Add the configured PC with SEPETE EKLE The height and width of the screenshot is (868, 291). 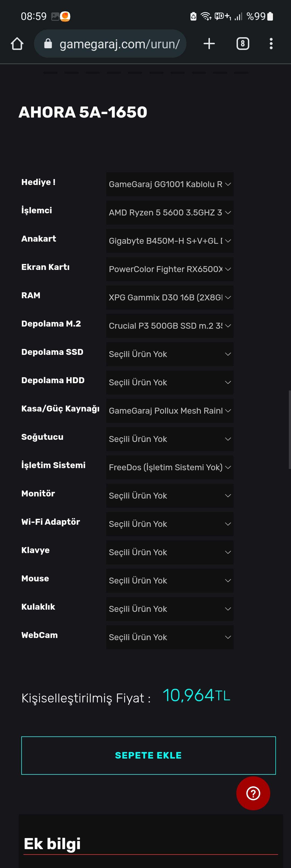[x=148, y=755]
